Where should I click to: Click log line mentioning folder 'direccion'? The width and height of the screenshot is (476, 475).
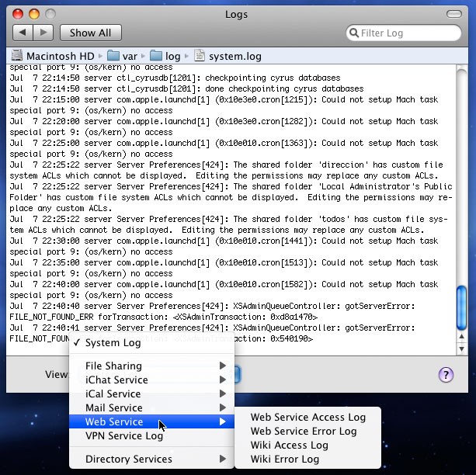click(227, 170)
